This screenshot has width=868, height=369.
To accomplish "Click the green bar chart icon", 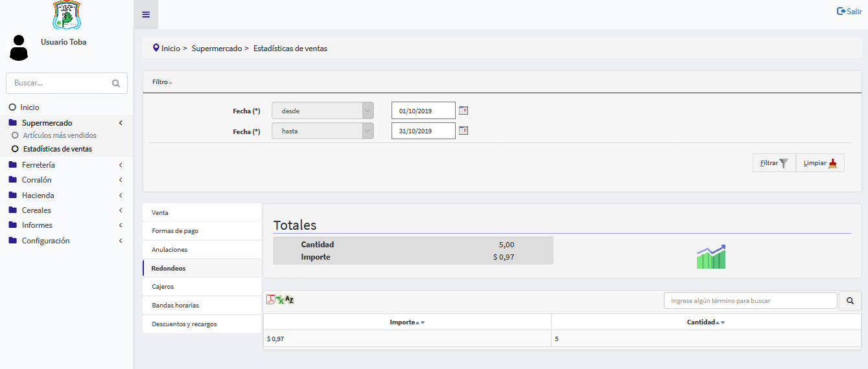I will point(710,257).
